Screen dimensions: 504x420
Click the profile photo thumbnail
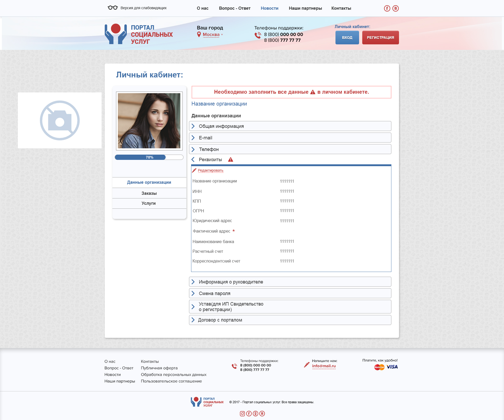point(149,121)
